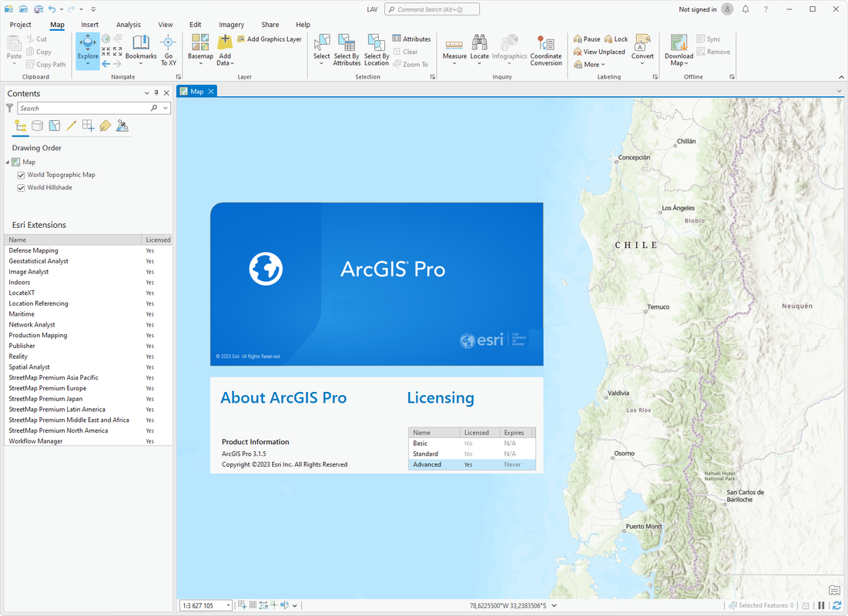
Task: Choose List By Drawing Order view
Action: [21, 126]
